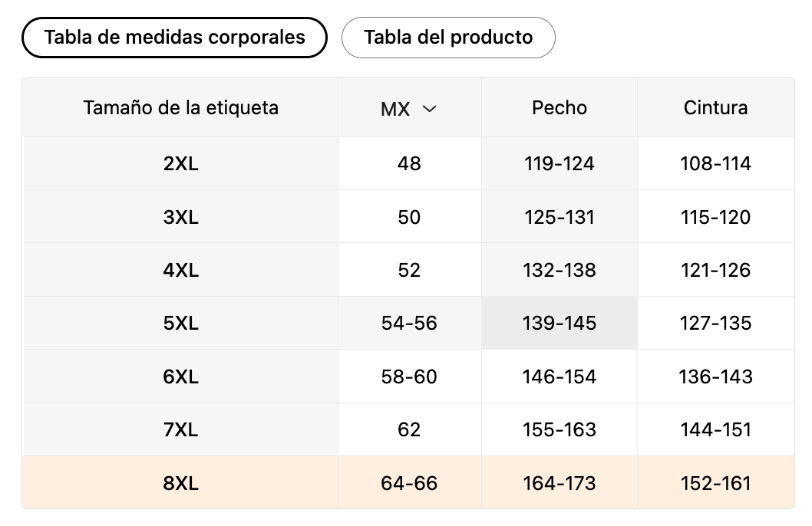Click the Tamaño de la etiqueta header
The image size is (812, 526).
181,108
